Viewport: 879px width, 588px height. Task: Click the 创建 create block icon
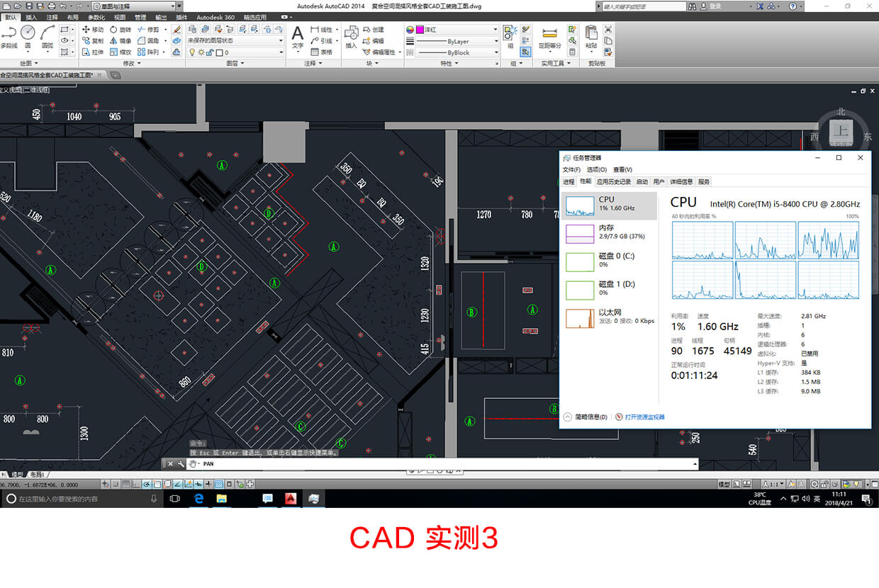(x=373, y=30)
